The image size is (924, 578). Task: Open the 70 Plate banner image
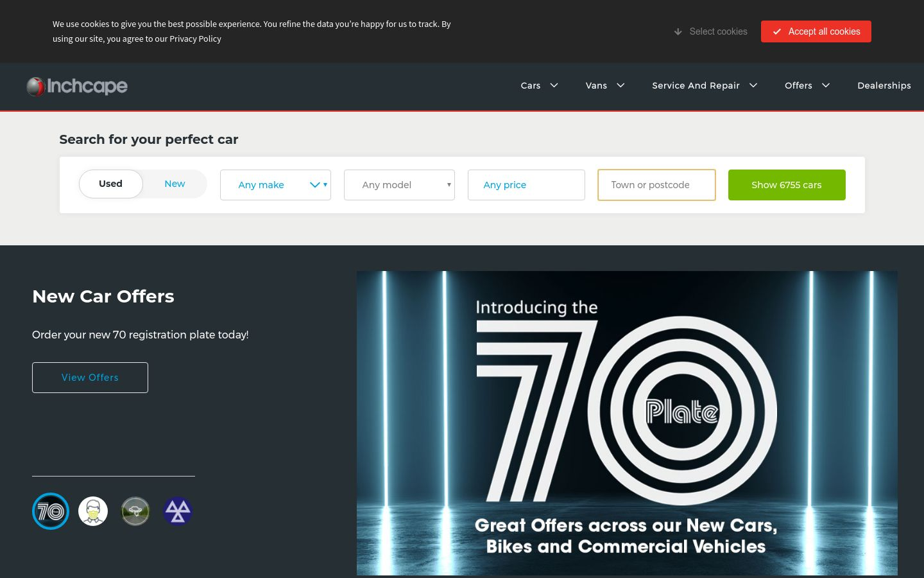pyautogui.click(x=627, y=423)
